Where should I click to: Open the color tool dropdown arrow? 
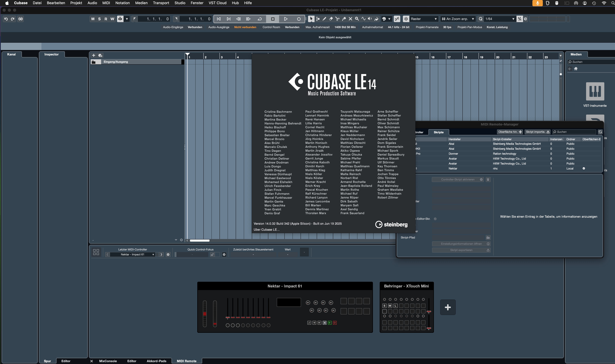coord(389,19)
